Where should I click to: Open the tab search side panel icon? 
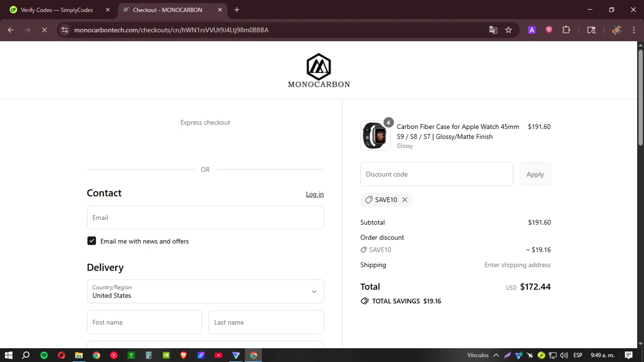click(x=591, y=30)
